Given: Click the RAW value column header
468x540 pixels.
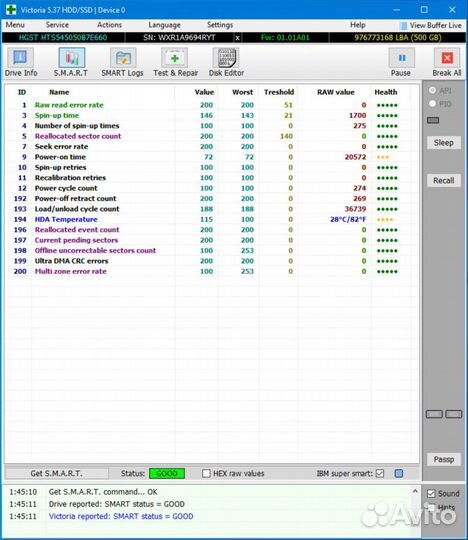Looking at the screenshot, I should 336,92.
